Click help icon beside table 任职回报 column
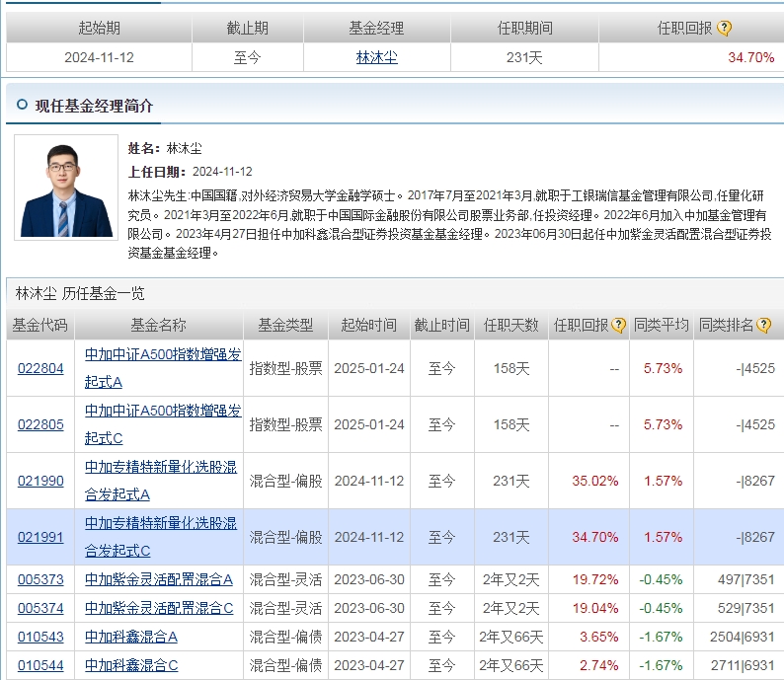Viewport: 784px width, 680px height. (618, 326)
